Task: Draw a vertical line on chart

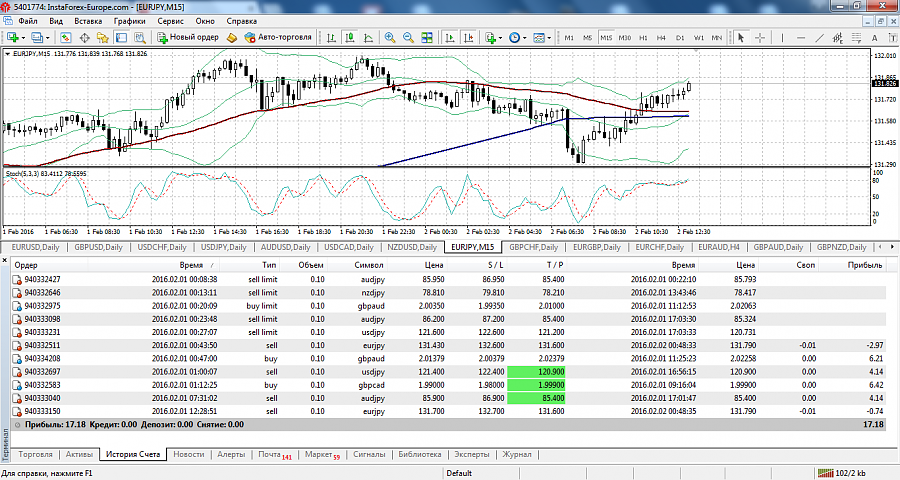Action: (x=782, y=37)
